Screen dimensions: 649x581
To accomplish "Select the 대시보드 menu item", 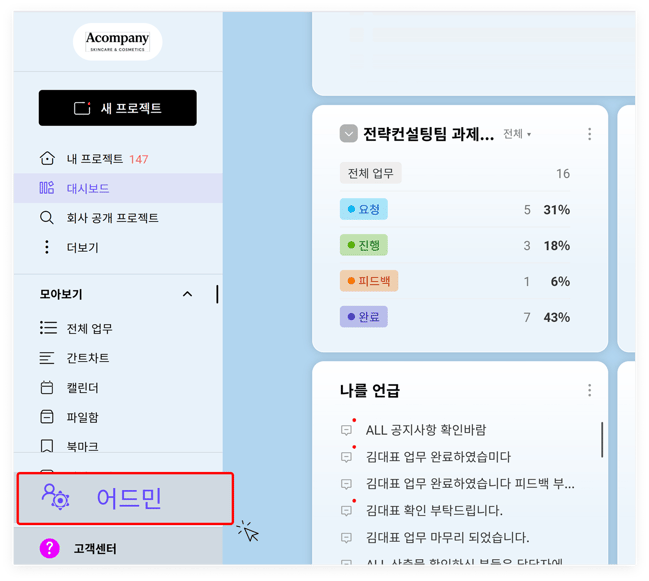I will pyautogui.click(x=88, y=188).
